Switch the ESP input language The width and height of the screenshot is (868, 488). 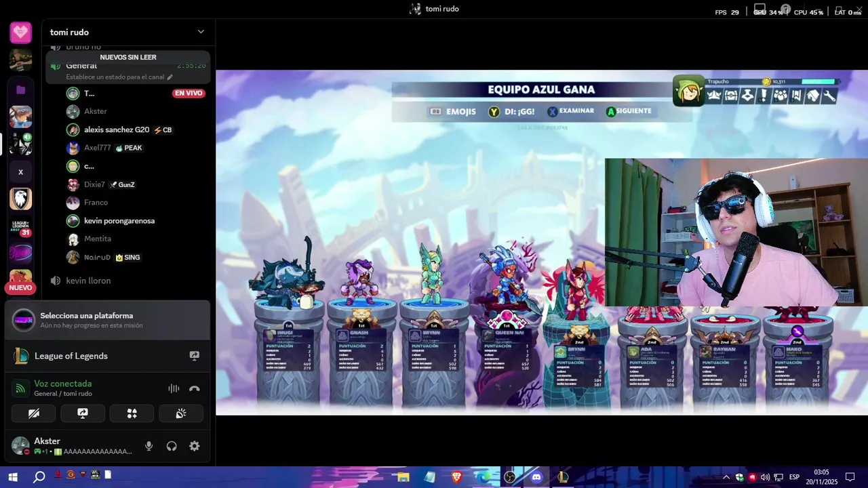click(x=794, y=477)
